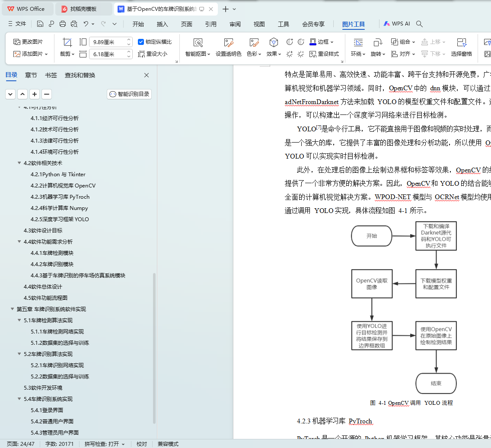The height and width of the screenshot is (448, 491).
Task: Open Smart Cutout (智能抠图) tool
Action: tap(198, 47)
